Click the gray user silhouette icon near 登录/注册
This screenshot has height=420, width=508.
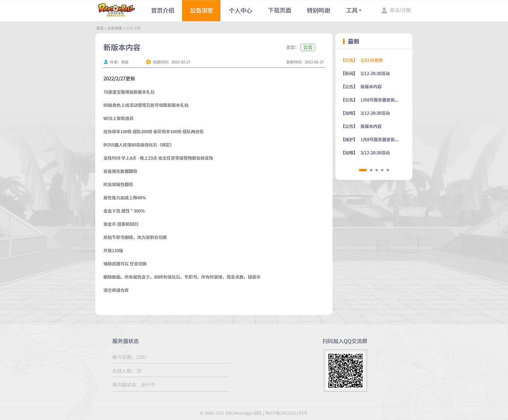[x=384, y=10]
